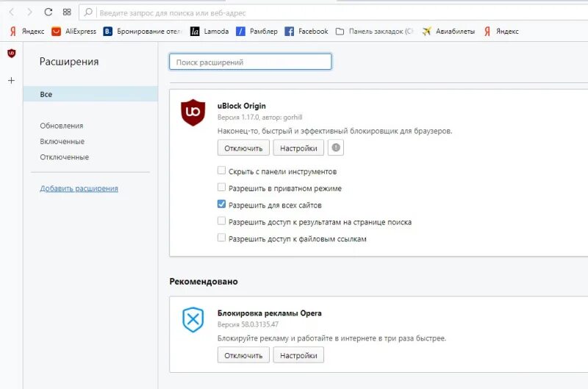The width and height of the screenshot is (588, 389).
Task: Click Версия 58.0.3135.47 text
Action: coord(248,324)
